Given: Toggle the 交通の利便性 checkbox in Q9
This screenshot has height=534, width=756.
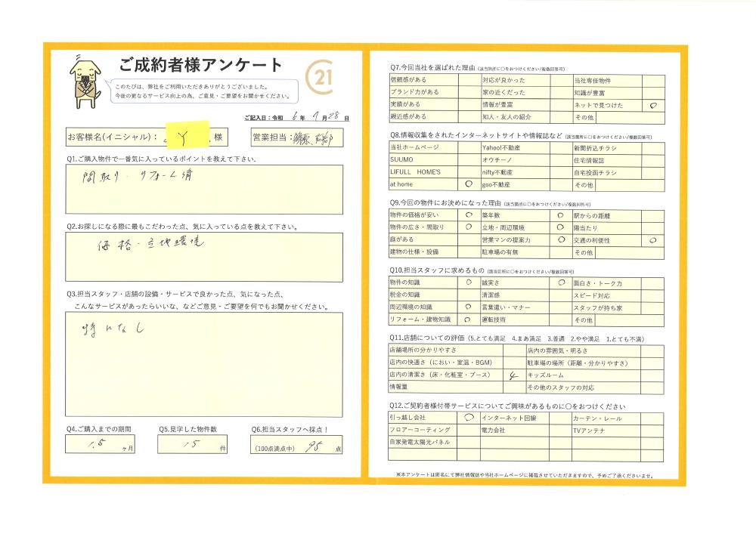Looking at the screenshot, I should pyautogui.click(x=652, y=240).
